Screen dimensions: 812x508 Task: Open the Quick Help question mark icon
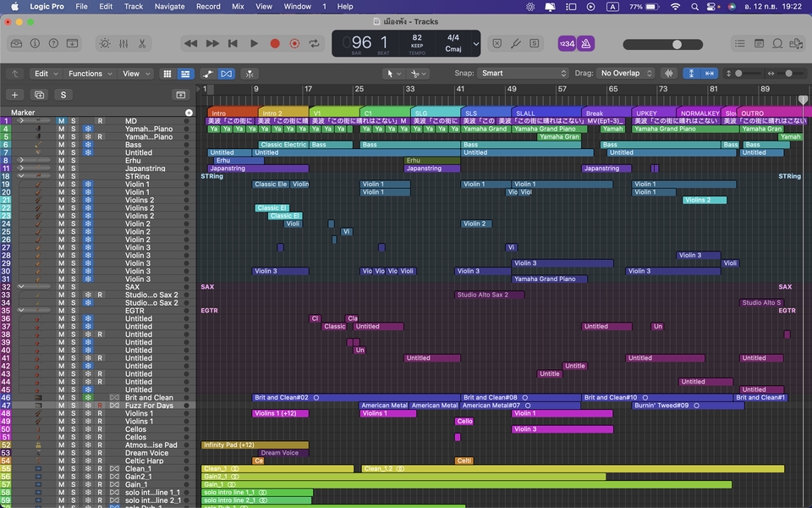coord(52,42)
